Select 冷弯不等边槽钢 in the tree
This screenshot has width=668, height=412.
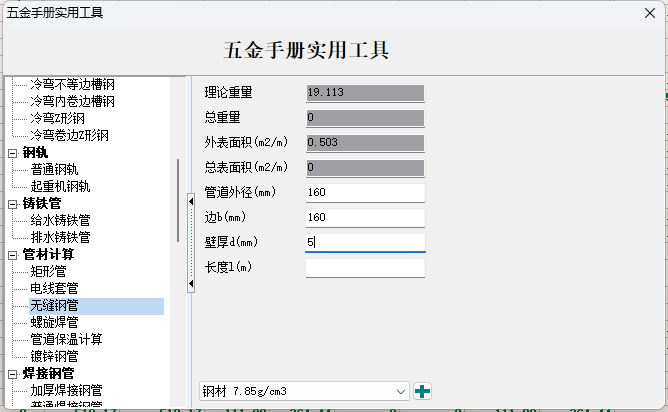72,84
